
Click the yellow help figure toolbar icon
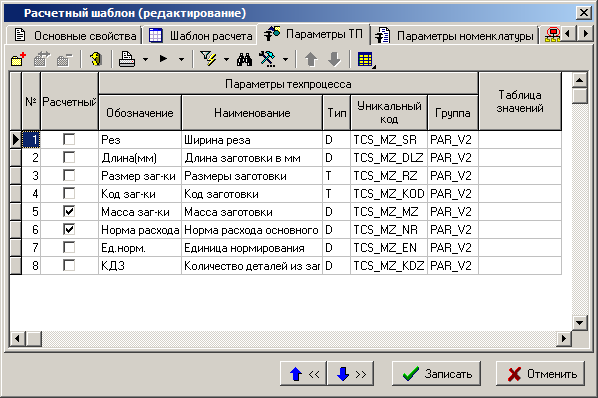pos(96,59)
